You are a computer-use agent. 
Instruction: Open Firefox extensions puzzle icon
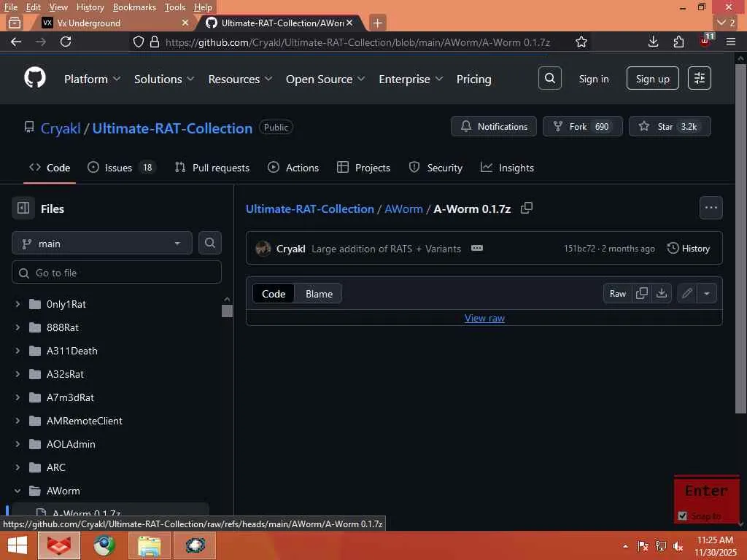pyautogui.click(x=678, y=42)
